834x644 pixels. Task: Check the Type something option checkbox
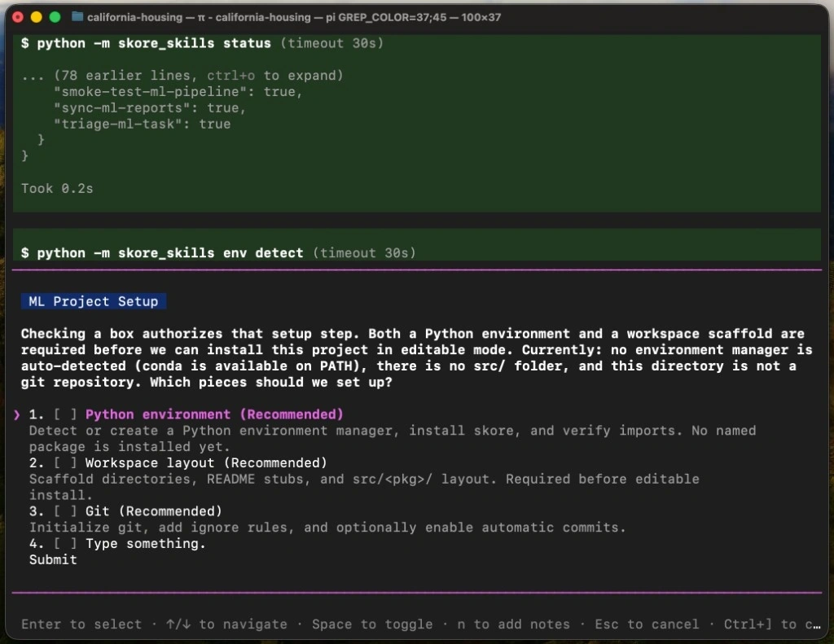tap(65, 544)
